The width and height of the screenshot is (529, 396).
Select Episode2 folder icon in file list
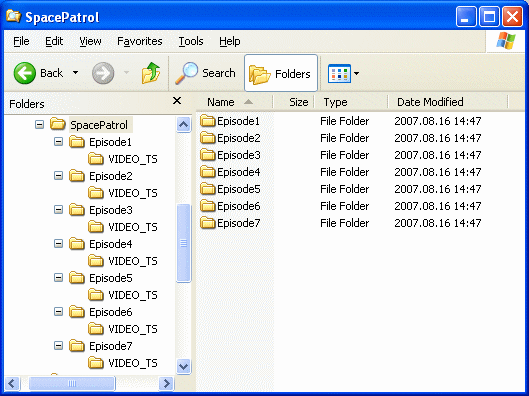(x=207, y=138)
